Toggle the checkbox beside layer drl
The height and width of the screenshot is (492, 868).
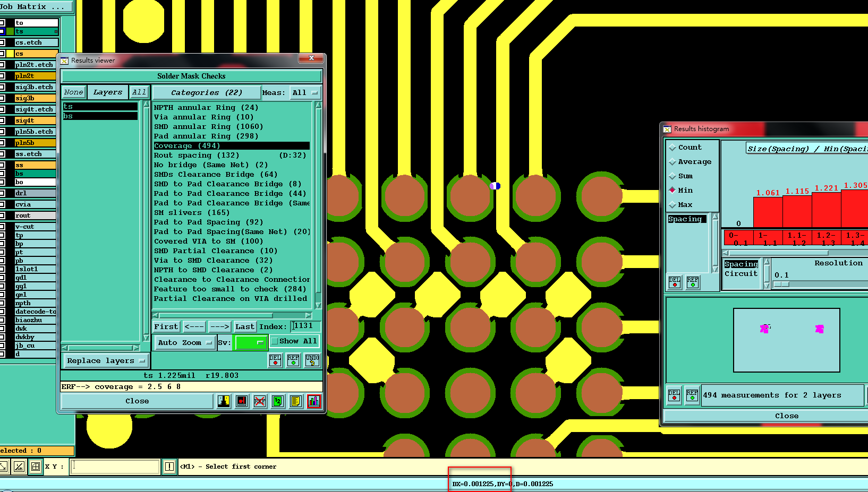(2, 193)
